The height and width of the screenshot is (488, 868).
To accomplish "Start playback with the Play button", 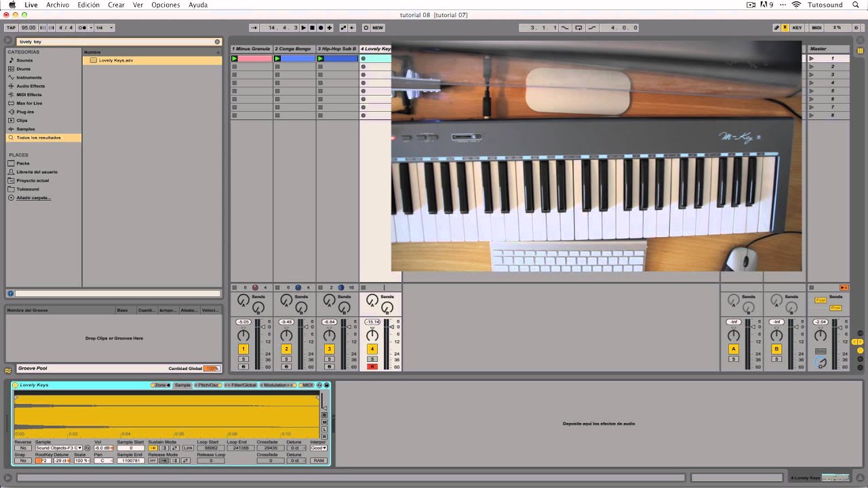I will (x=303, y=28).
